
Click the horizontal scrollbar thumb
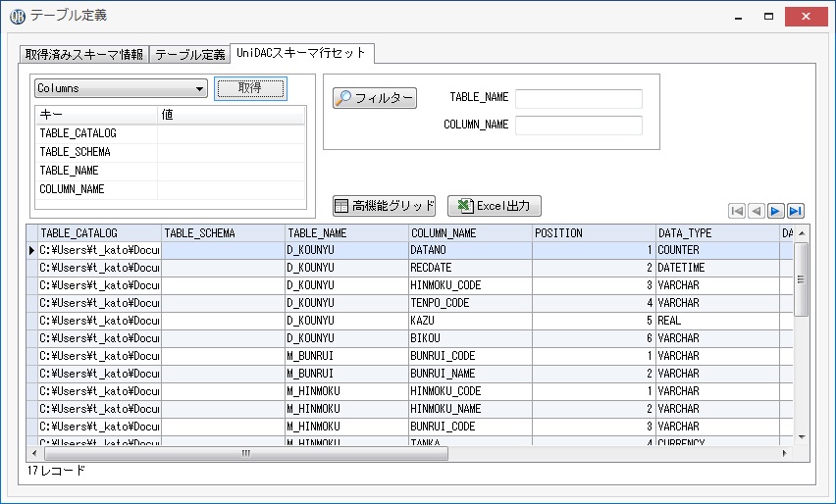pyautogui.click(x=246, y=454)
